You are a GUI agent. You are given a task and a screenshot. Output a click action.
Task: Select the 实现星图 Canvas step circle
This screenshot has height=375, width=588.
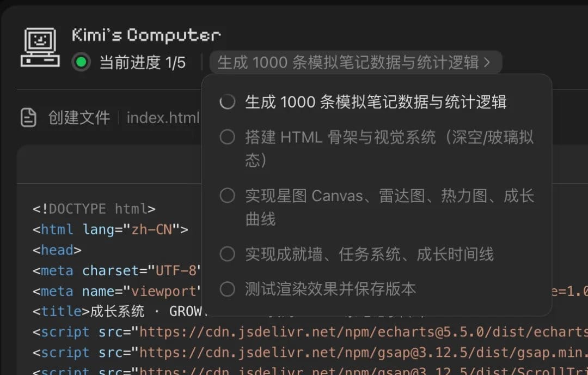(227, 196)
